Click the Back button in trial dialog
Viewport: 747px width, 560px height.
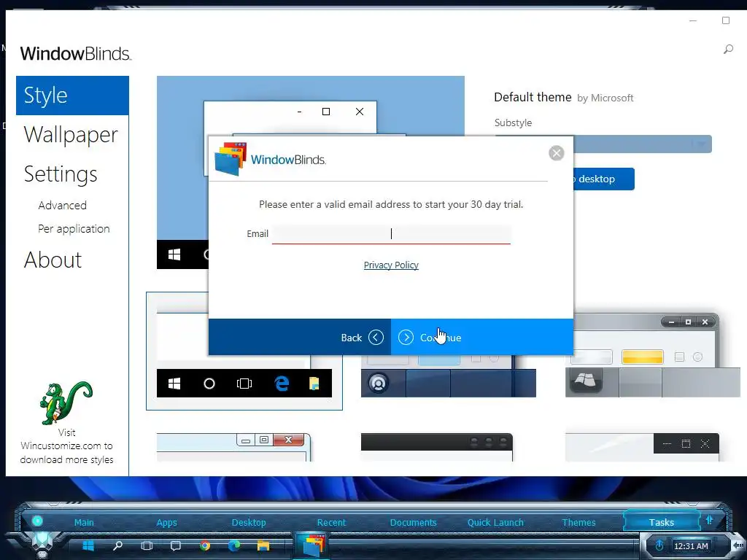pyautogui.click(x=300, y=337)
